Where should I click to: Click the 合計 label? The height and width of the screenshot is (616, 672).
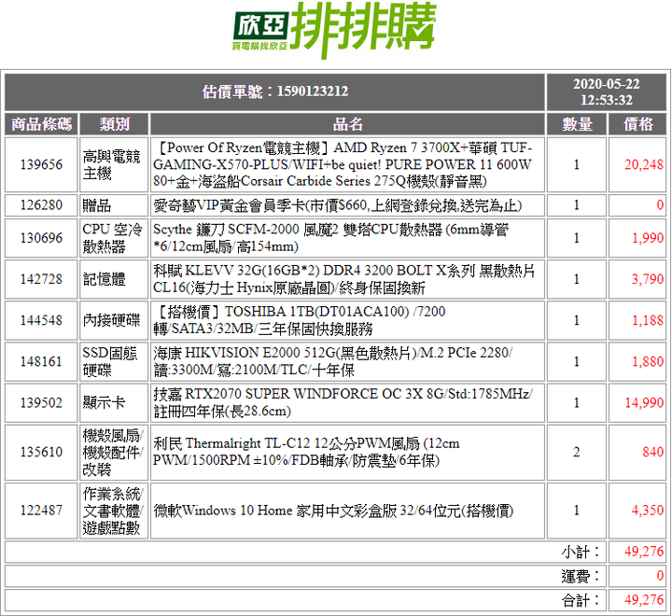click(x=581, y=600)
